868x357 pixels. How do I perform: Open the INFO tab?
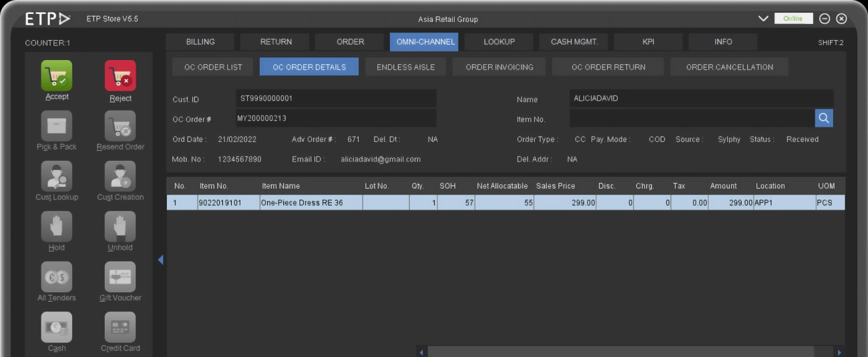pos(723,42)
